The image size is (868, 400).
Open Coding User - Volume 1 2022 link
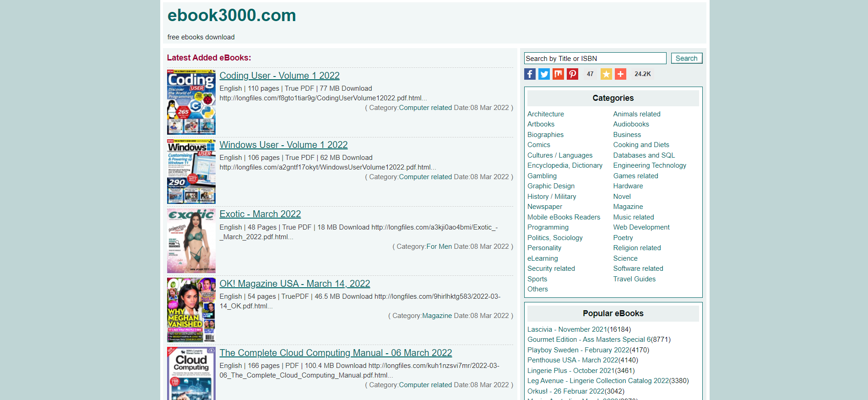279,76
